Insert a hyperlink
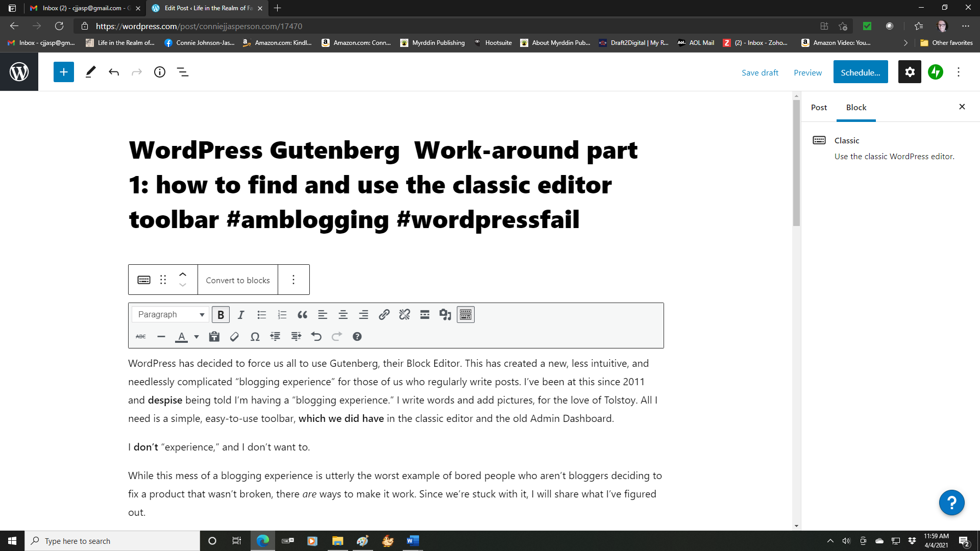980x551 pixels. click(x=384, y=314)
